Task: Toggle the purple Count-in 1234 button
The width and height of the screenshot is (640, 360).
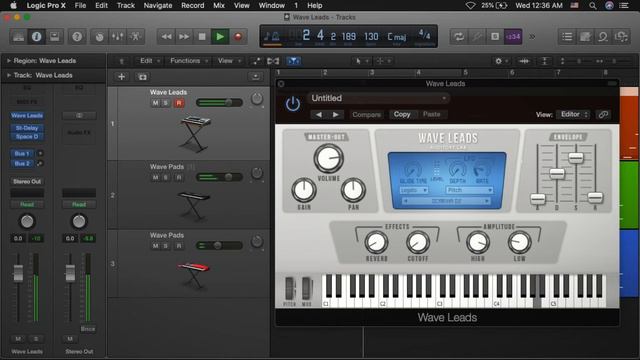Action: tap(513, 37)
